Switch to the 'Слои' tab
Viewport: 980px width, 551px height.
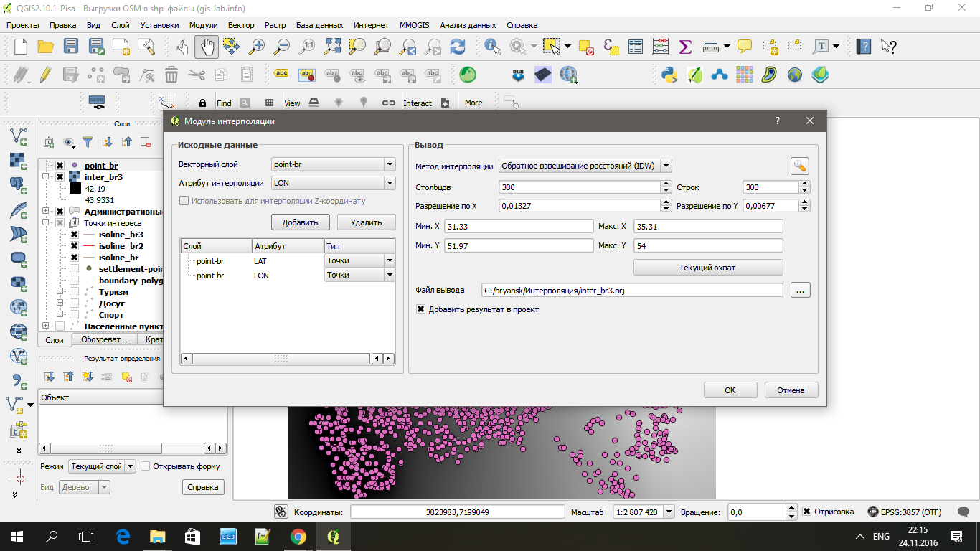tap(55, 340)
